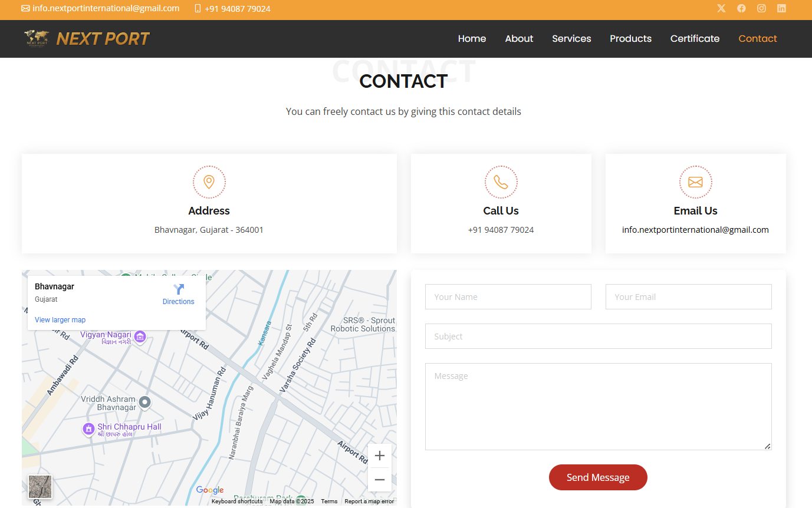Go to the Home page
Image resolution: width=812 pixels, height=508 pixels.
472,39
